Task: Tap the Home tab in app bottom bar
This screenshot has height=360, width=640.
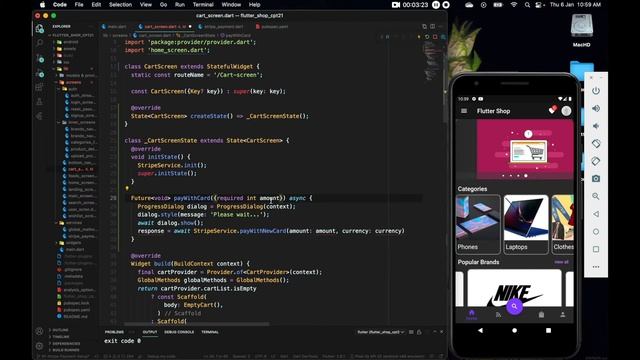Action: (x=471, y=315)
